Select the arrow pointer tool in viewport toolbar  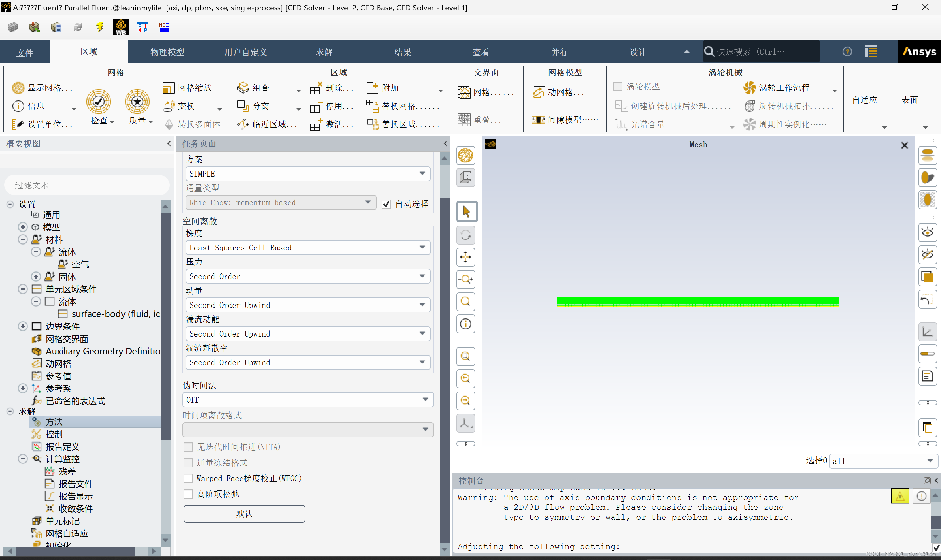(x=466, y=212)
